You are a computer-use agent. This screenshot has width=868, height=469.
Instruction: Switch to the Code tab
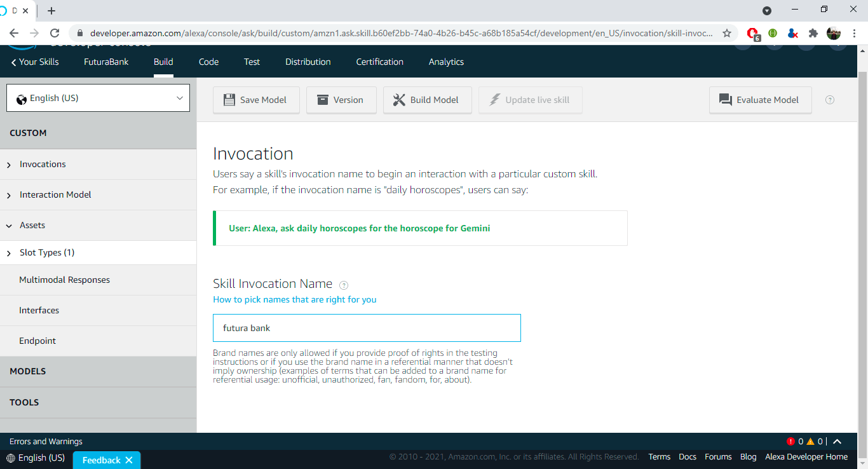pyautogui.click(x=208, y=62)
